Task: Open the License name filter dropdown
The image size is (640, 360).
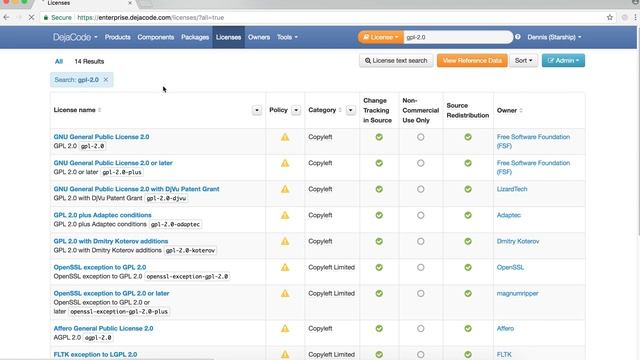Action: point(257,110)
